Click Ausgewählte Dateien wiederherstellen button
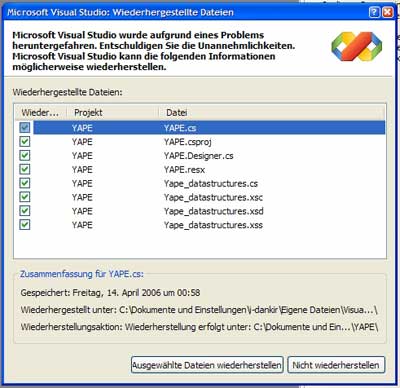Screen dimensions: 400x388 tap(207, 365)
